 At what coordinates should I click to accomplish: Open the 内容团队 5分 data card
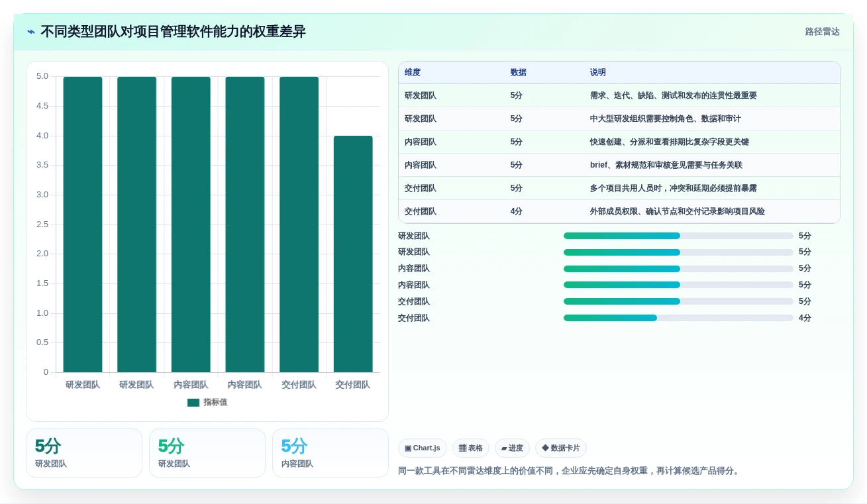point(331,453)
